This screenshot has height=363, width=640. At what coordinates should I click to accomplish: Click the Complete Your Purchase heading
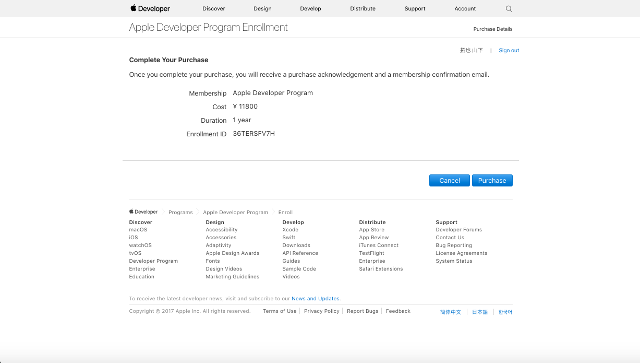point(169,60)
